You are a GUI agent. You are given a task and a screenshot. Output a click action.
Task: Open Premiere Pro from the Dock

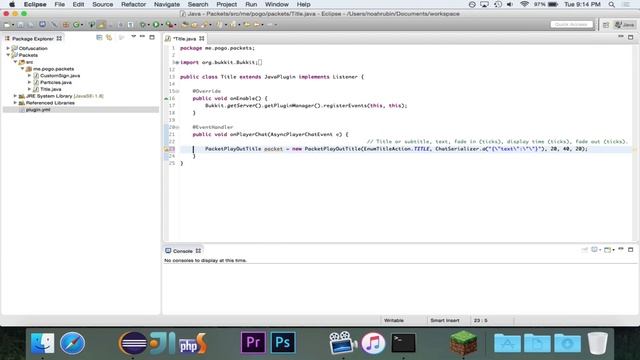point(253,342)
